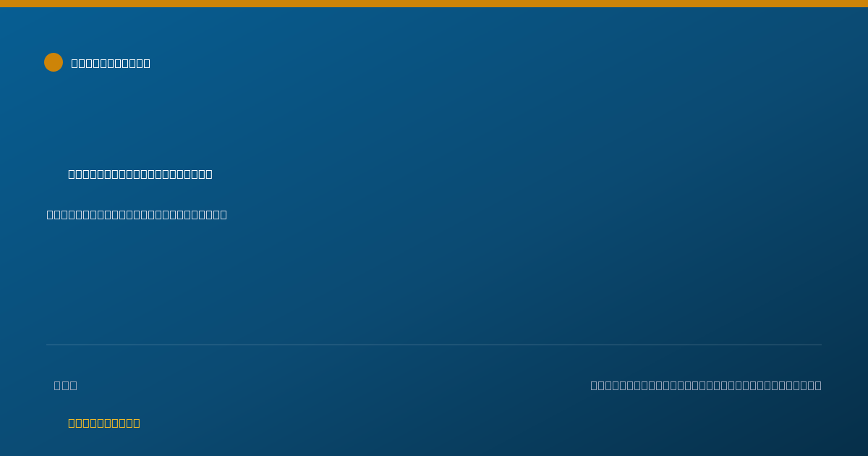
Task: Click the white header text beside the orange circle
Action: tap(111, 63)
